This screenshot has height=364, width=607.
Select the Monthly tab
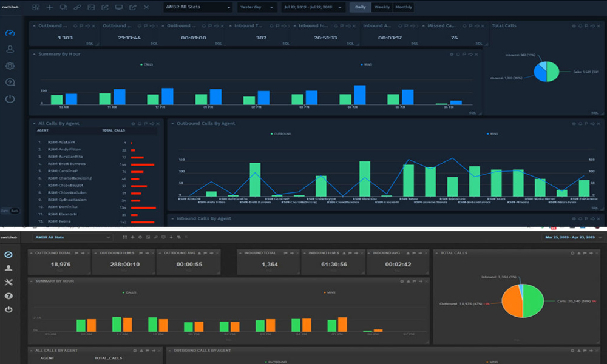(404, 7)
